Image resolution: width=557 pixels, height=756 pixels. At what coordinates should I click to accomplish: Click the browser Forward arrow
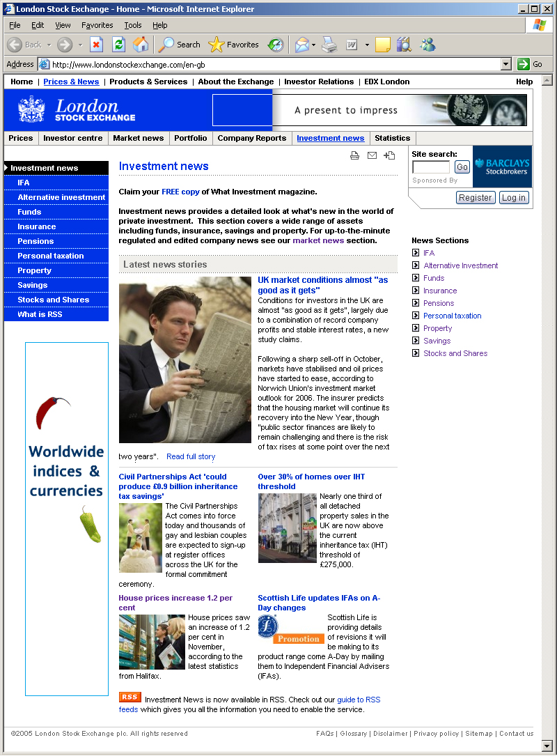pyautogui.click(x=65, y=45)
